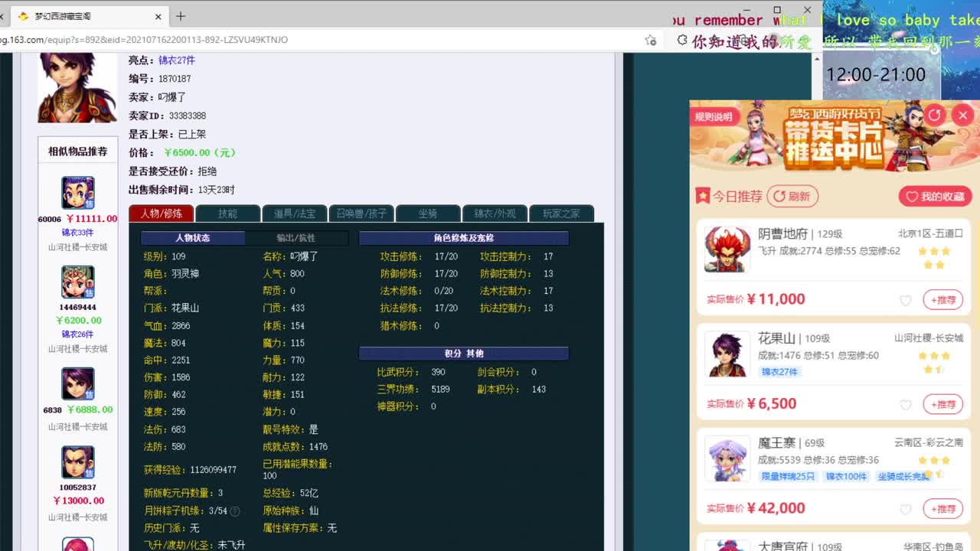Screen dimensions: 980x551
Task: Click the seller ID 33383388
Action: [188, 116]
